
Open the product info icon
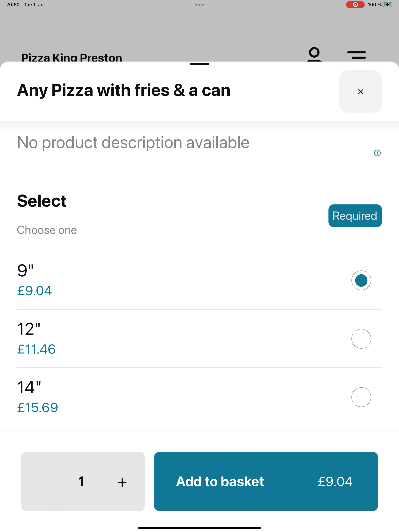(377, 153)
